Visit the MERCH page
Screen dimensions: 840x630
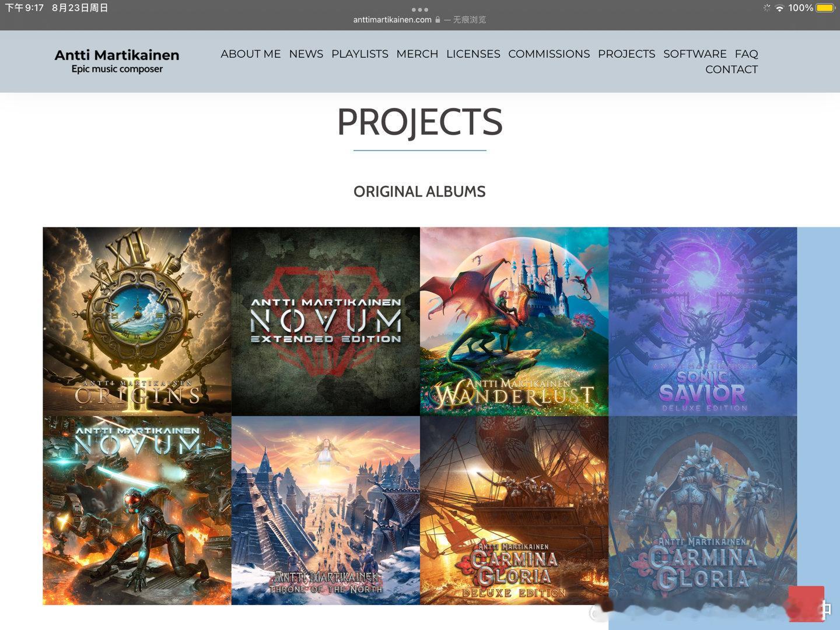pos(417,54)
